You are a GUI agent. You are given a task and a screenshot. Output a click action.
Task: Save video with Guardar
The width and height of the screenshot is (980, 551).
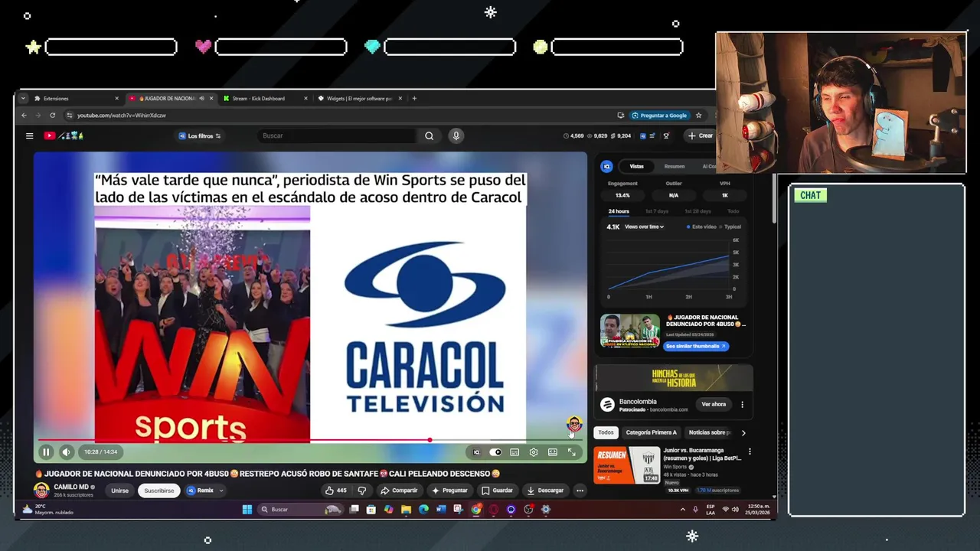(498, 491)
